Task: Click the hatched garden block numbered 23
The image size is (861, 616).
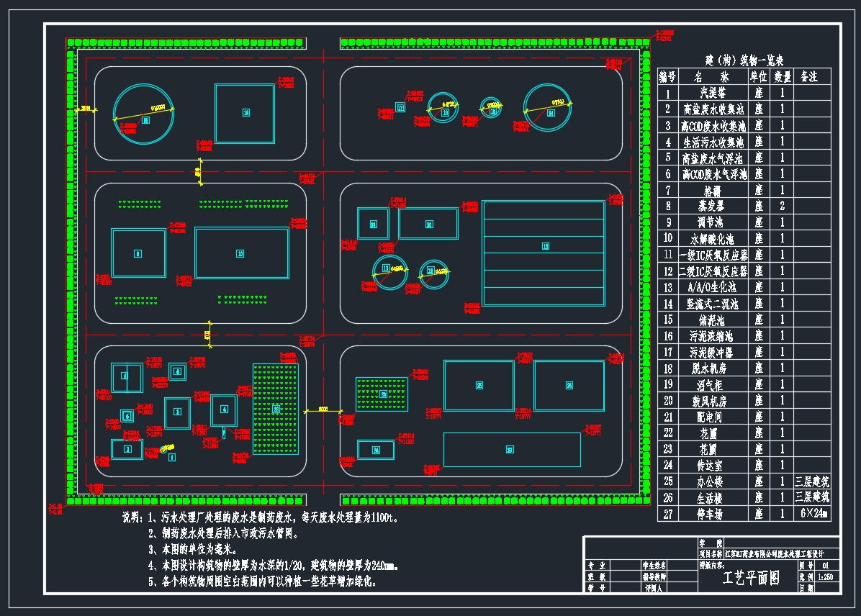Action: point(382,394)
